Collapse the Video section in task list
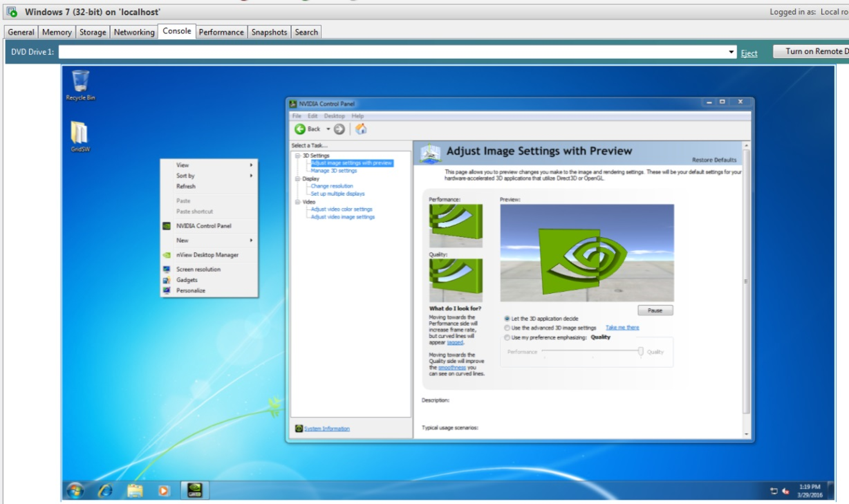 coord(297,202)
